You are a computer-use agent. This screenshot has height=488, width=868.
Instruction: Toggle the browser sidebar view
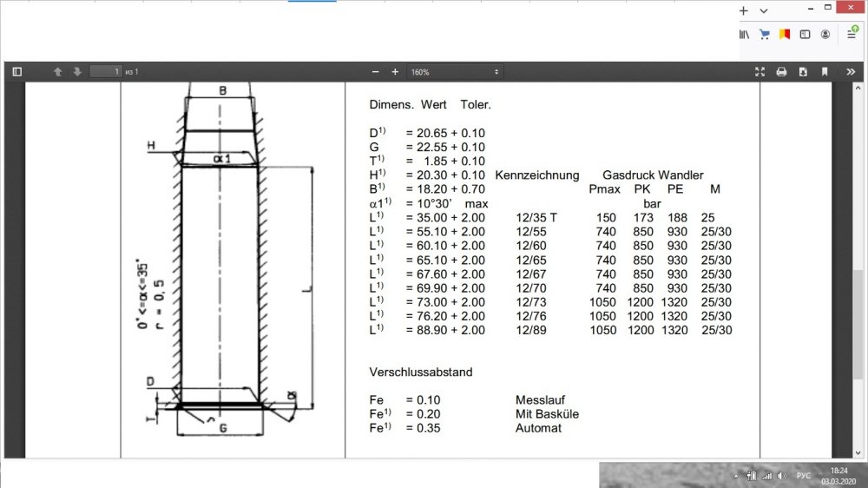[x=805, y=35]
